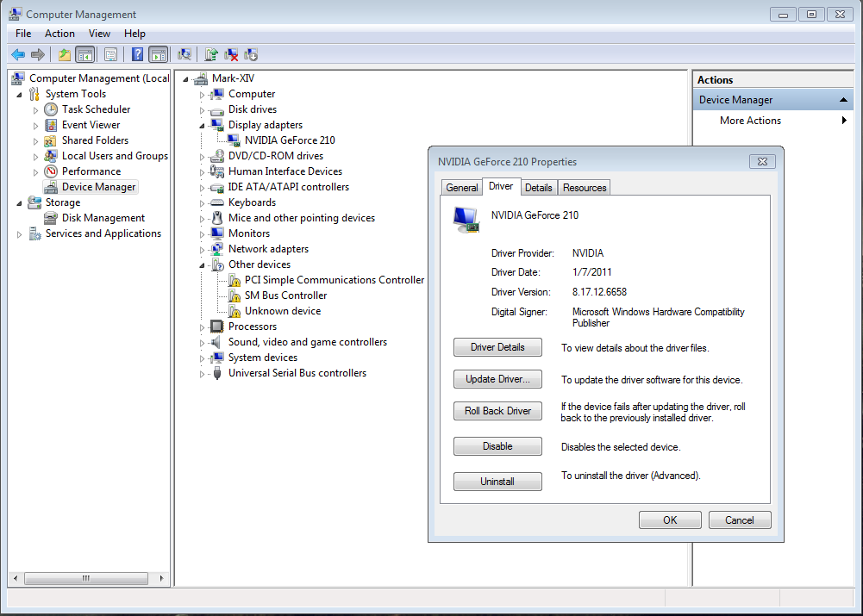Expand the Network adapters category

click(x=202, y=250)
